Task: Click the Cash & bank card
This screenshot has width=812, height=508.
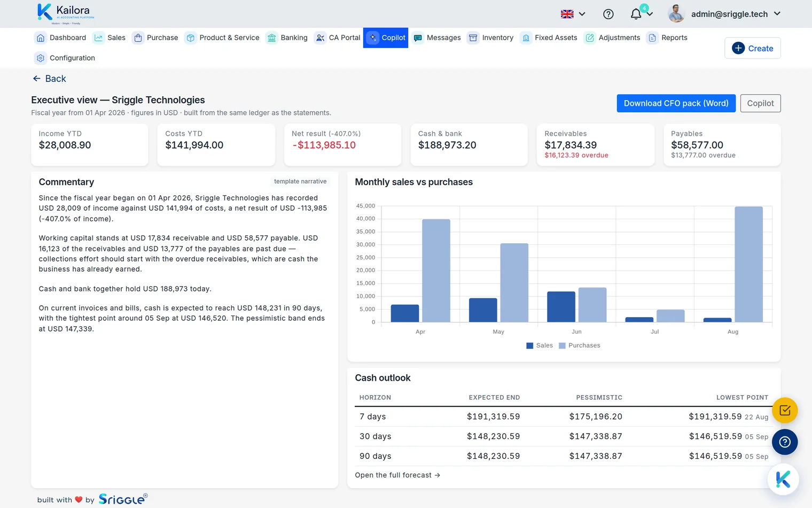Action: tap(469, 145)
